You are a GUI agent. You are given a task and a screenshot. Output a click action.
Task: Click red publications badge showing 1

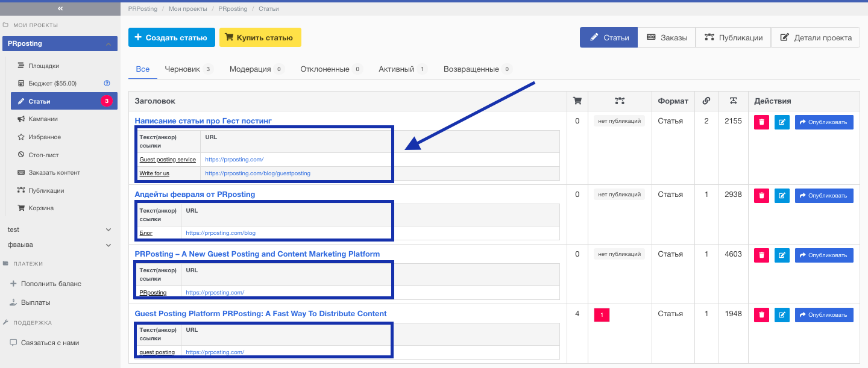602,315
